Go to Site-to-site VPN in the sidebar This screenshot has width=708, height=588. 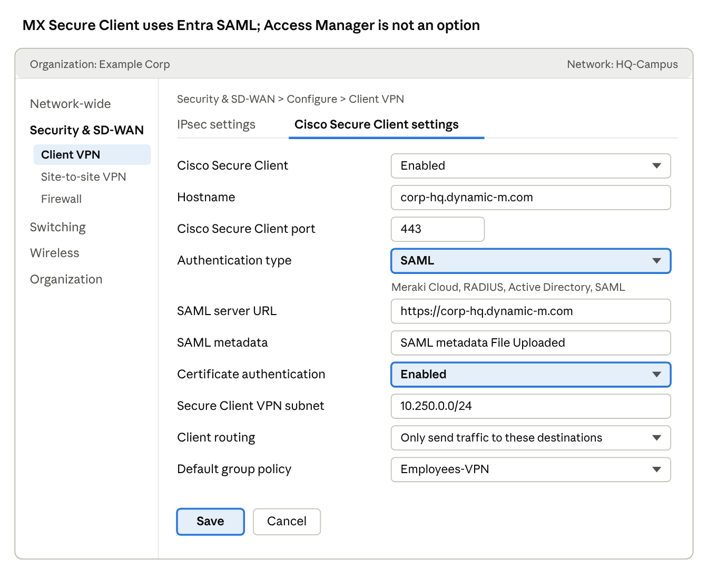pos(83,177)
